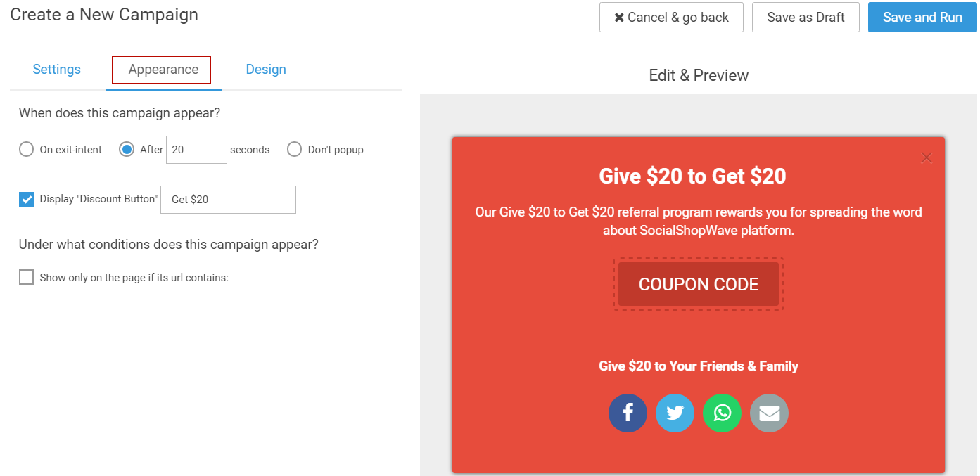This screenshot has height=476, width=980.
Task: Click the Facebook share icon
Action: [628, 413]
